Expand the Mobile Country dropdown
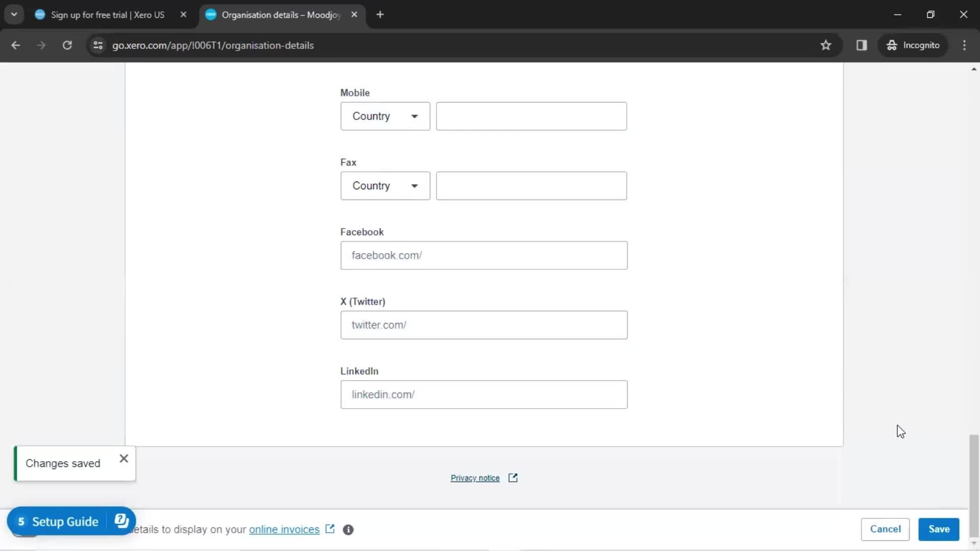 click(385, 116)
